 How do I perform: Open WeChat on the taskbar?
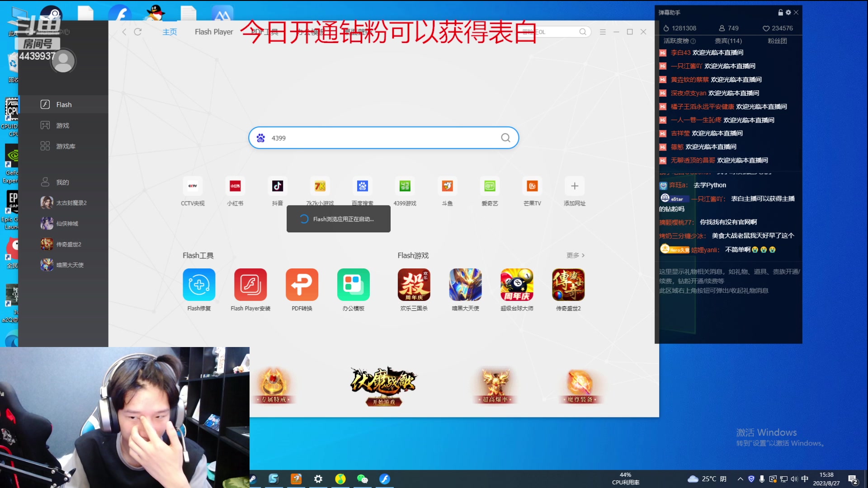point(363,479)
